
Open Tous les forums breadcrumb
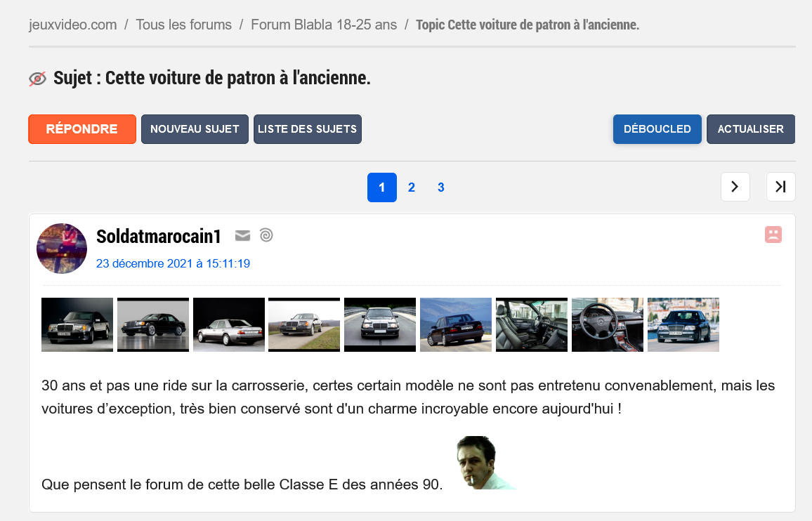pyautogui.click(x=184, y=25)
